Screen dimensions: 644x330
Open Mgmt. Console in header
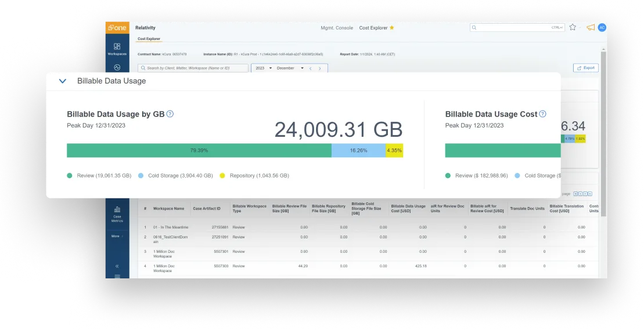[x=337, y=28]
